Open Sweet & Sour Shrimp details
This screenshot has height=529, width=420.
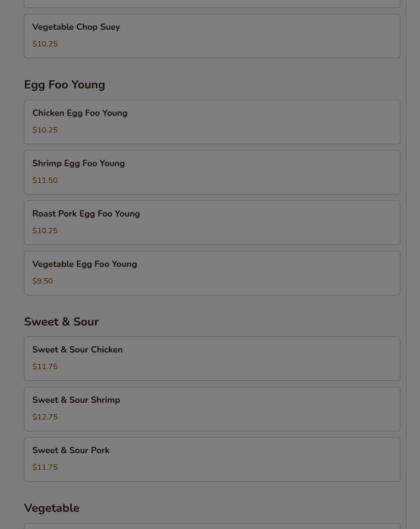click(76, 400)
